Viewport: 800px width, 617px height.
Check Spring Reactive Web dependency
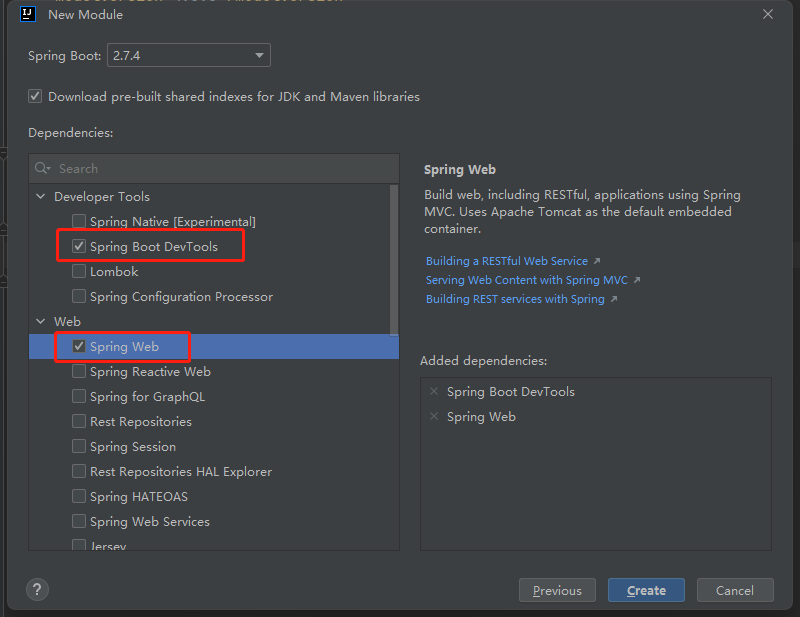[79, 372]
